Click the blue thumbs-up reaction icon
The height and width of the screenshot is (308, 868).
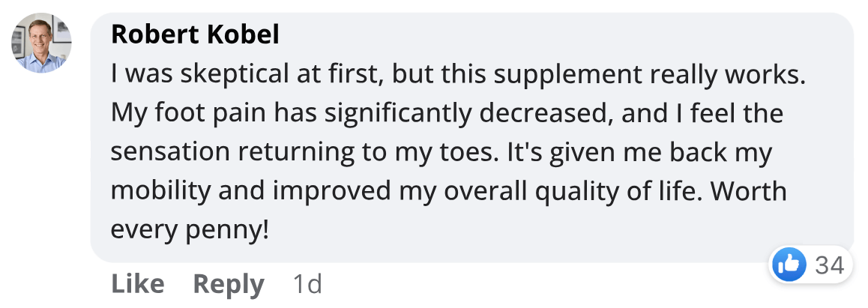point(789,264)
